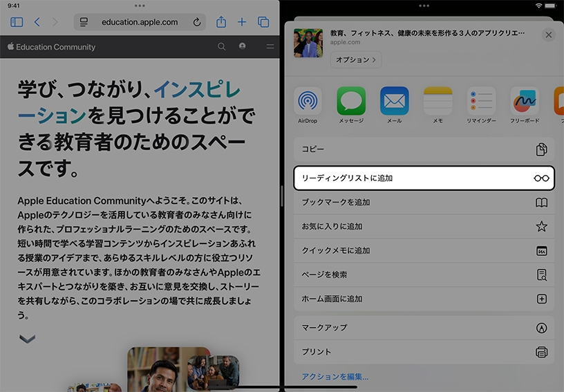Click アクションを編集 (Edit Actions) link
The height and width of the screenshot is (392, 564).
[335, 377]
